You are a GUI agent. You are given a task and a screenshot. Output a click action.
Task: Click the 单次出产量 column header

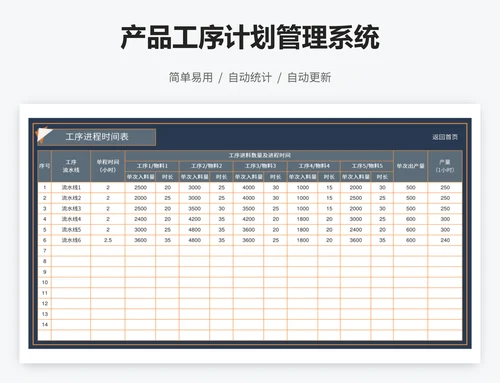(410, 166)
